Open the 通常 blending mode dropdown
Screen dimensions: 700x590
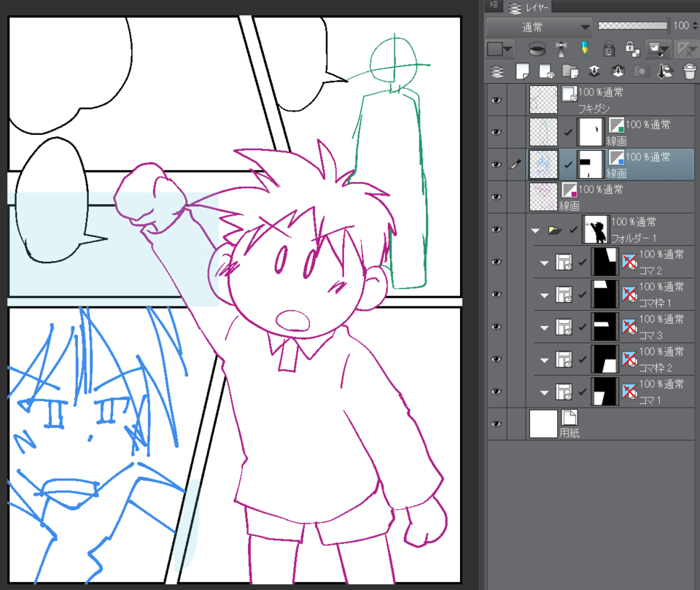pos(540,27)
